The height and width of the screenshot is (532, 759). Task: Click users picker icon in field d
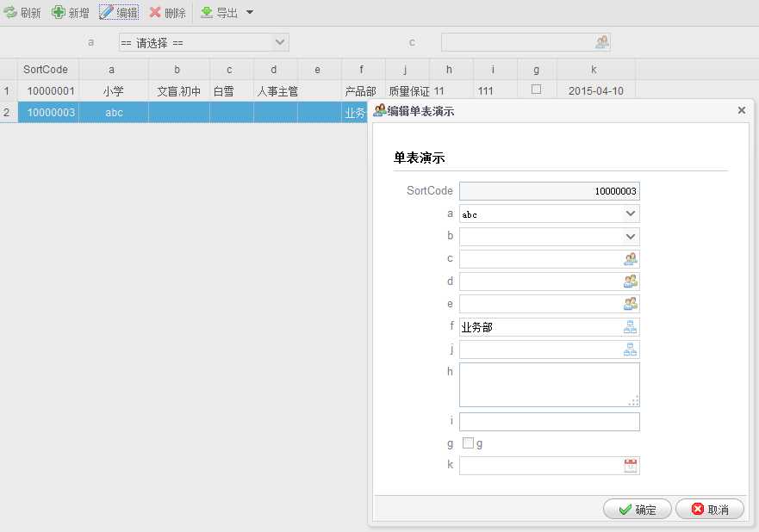point(631,281)
